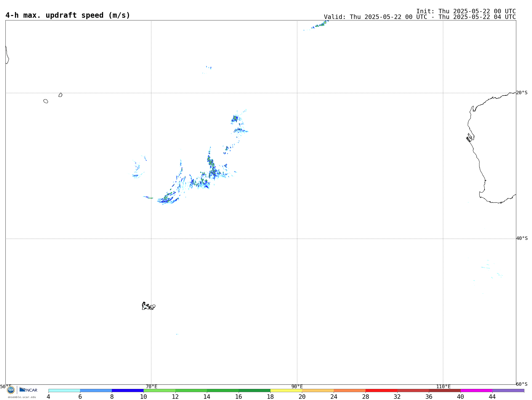
Task: Click the Kerguelen Islands outline near 70°E
Action: pos(149,306)
